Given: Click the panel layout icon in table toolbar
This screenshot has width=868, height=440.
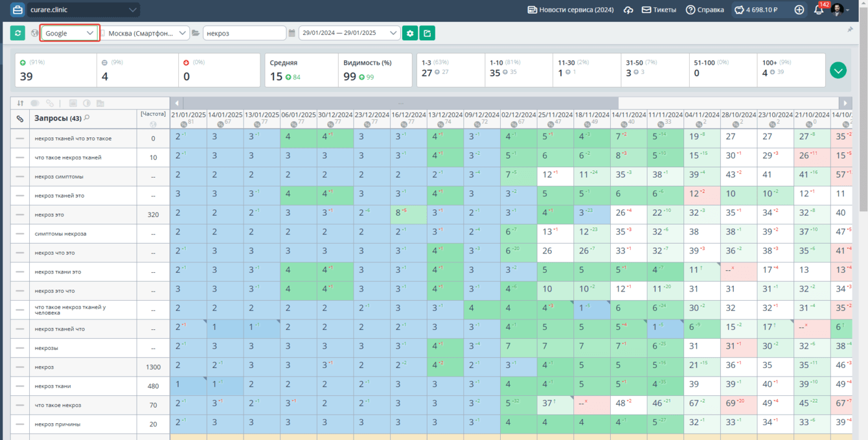Looking at the screenshot, I should 73,103.
